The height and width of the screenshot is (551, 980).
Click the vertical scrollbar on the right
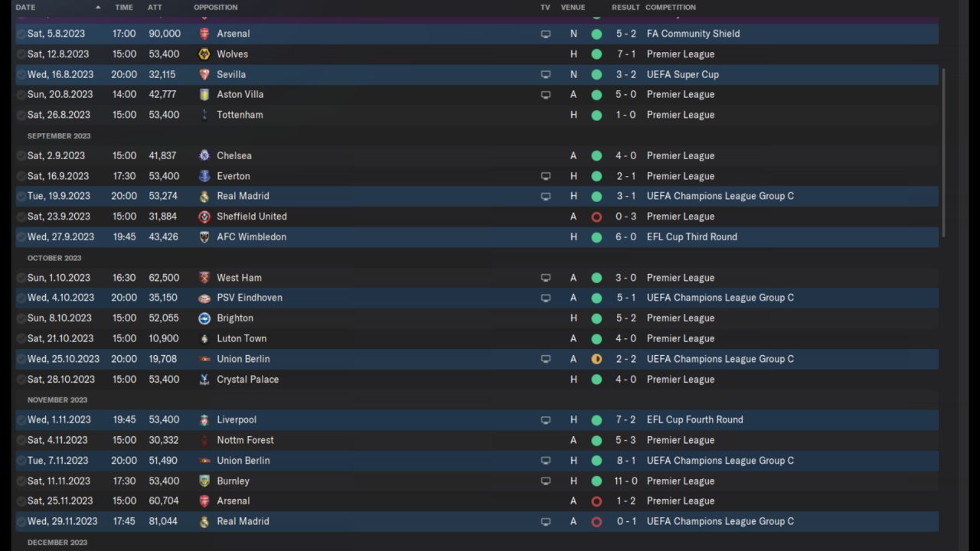(943, 153)
